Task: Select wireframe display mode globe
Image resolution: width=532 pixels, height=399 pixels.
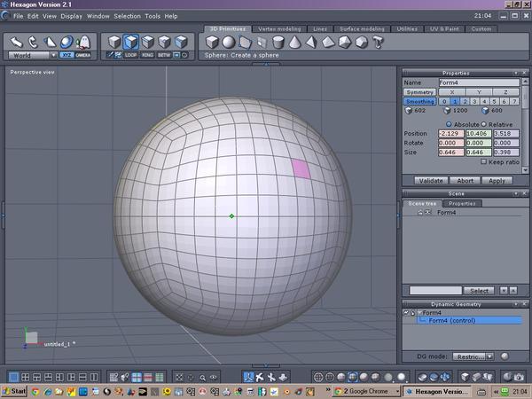Action: 318,377
